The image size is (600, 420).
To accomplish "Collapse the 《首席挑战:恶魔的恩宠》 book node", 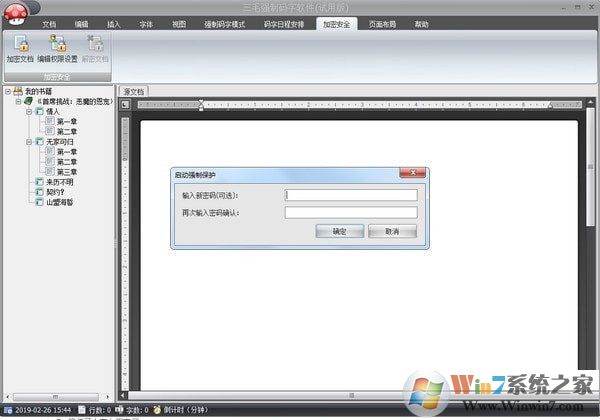I will pyautogui.click(x=18, y=101).
